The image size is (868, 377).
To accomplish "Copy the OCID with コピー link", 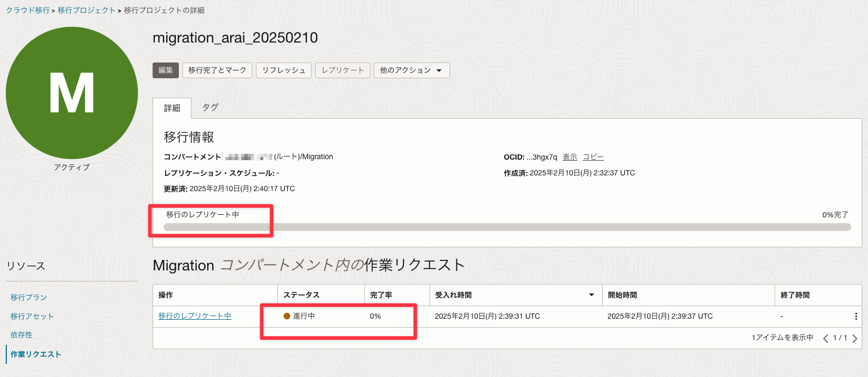I will click(x=593, y=157).
